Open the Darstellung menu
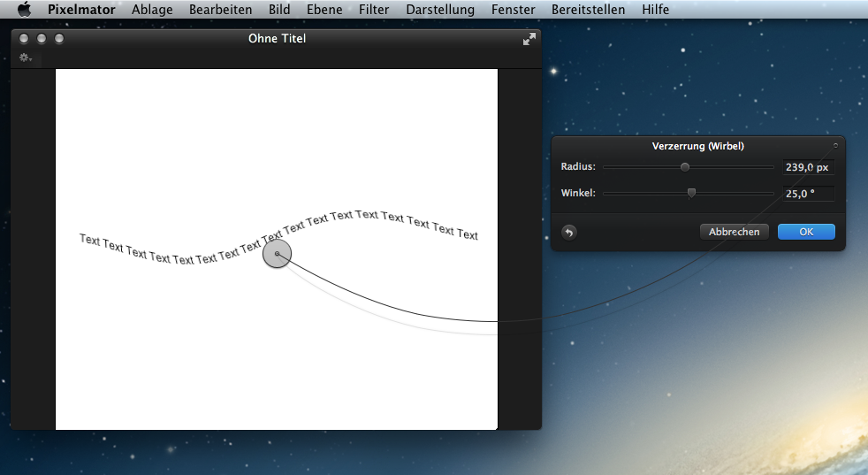This screenshot has width=868, height=475. [440, 10]
